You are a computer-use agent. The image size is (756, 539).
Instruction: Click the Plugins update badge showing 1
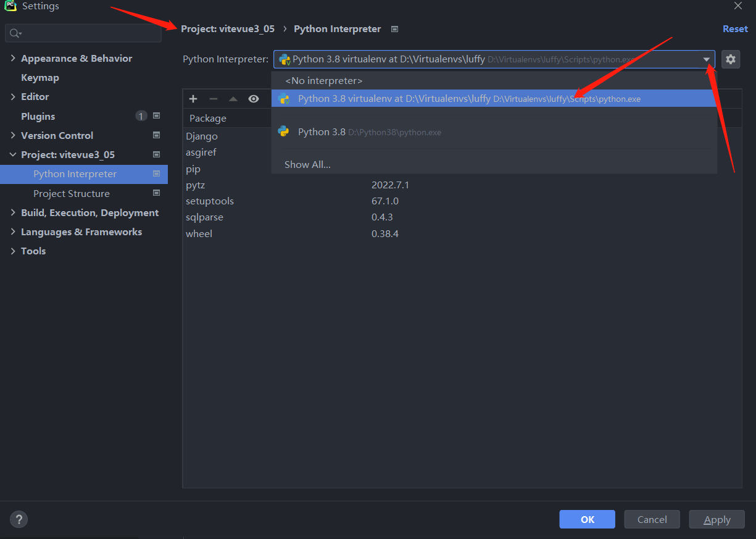(141, 116)
